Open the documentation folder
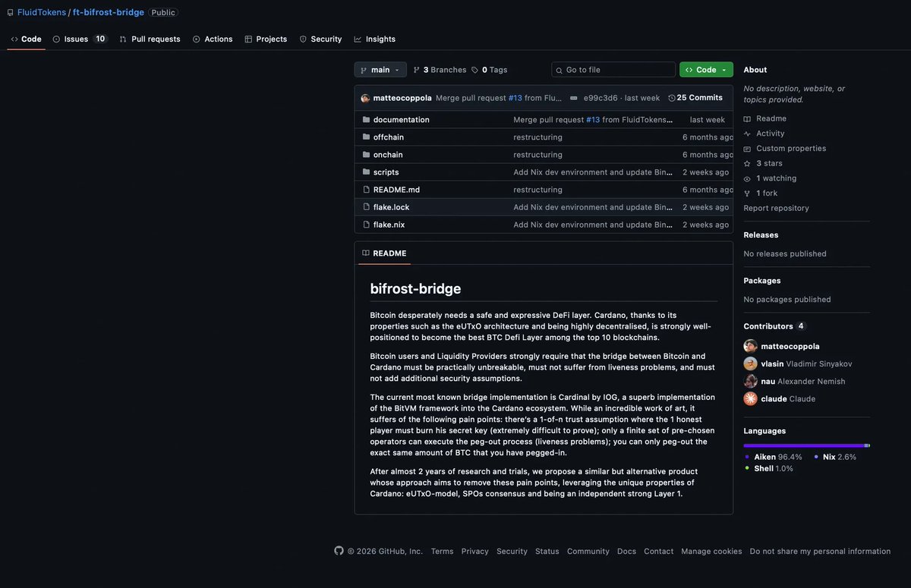This screenshot has height=588, width=911. tap(402, 120)
